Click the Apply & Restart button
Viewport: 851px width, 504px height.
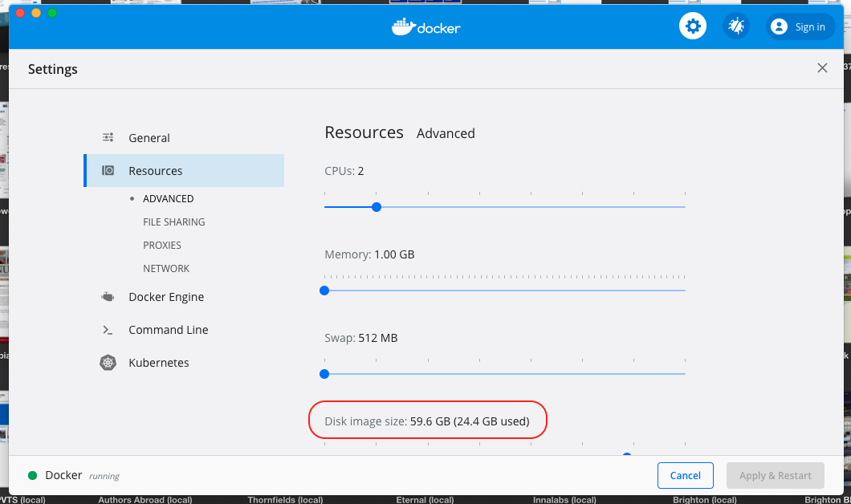775,475
